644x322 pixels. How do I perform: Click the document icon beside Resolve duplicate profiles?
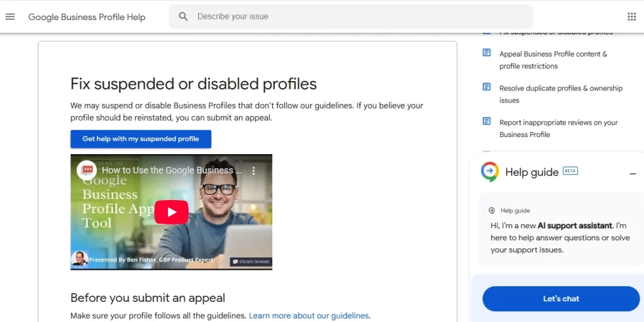(x=486, y=87)
